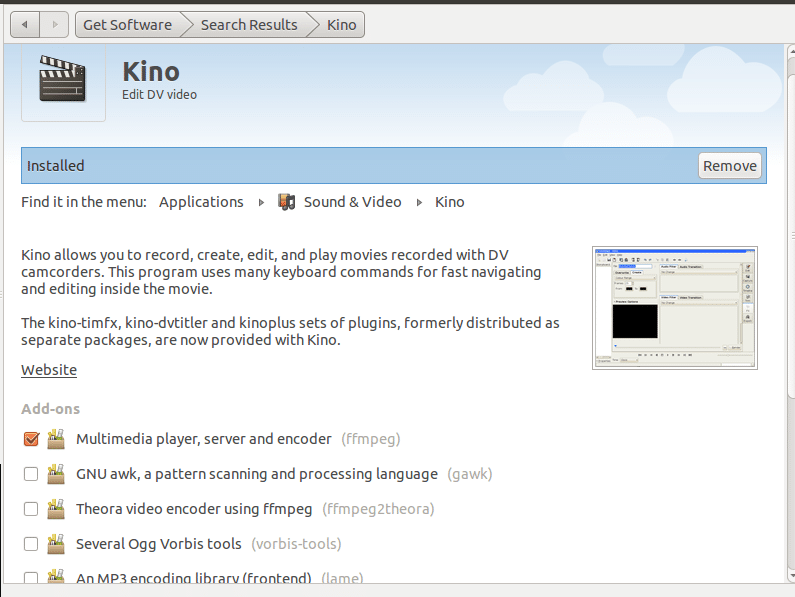The height and width of the screenshot is (597, 795).
Task: Go back with the left arrow button
Action: click(24, 24)
